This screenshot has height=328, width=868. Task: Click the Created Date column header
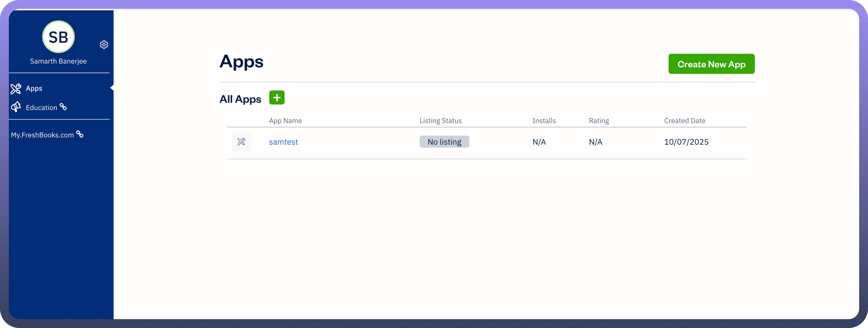[x=684, y=121]
